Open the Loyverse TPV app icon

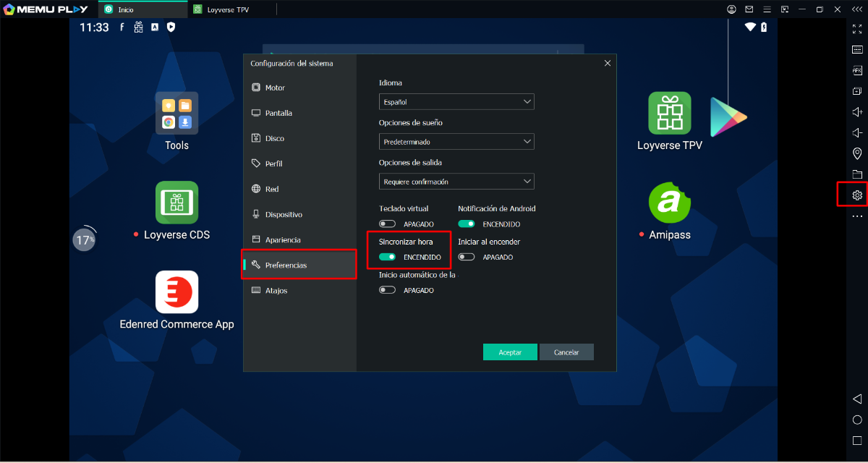[x=669, y=114]
